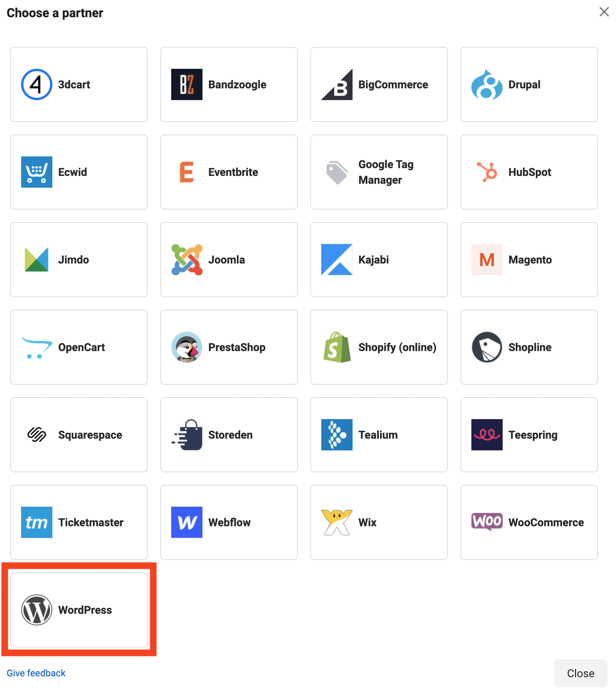
Task: Click the WordPress W logo
Action: click(37, 610)
